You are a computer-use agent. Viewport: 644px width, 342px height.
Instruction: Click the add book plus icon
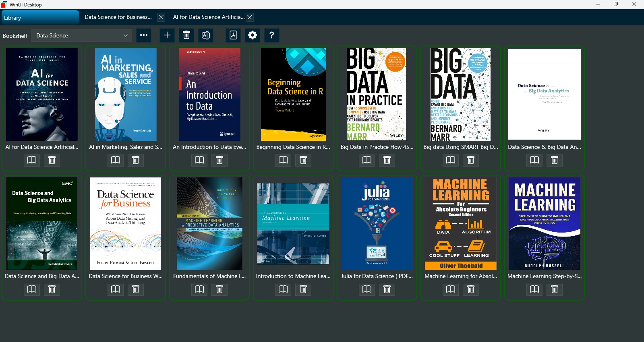tap(167, 35)
